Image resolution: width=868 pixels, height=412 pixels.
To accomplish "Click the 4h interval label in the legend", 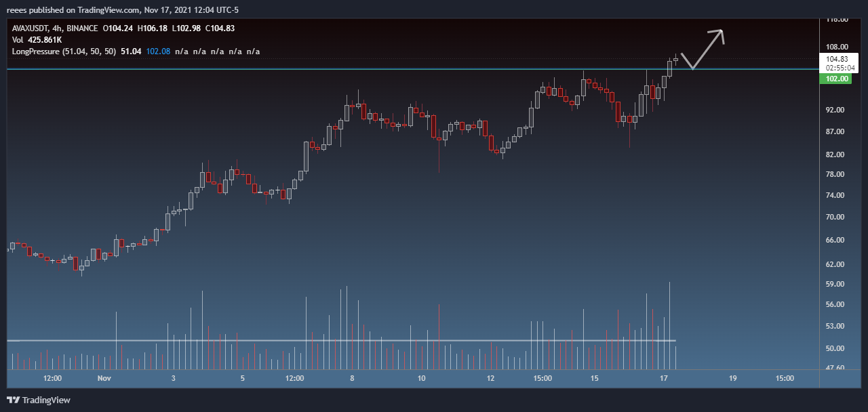I will (56, 28).
